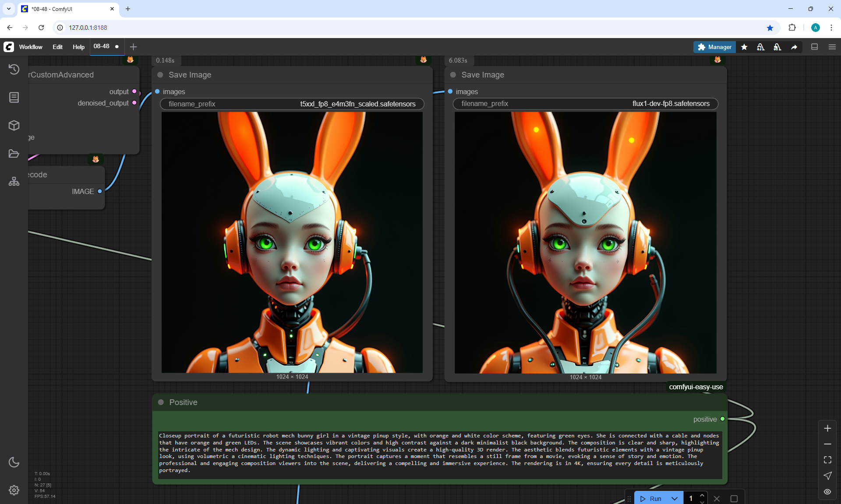Image resolution: width=841 pixels, height=504 pixels.
Task: Click the Manager button
Action: (x=714, y=47)
